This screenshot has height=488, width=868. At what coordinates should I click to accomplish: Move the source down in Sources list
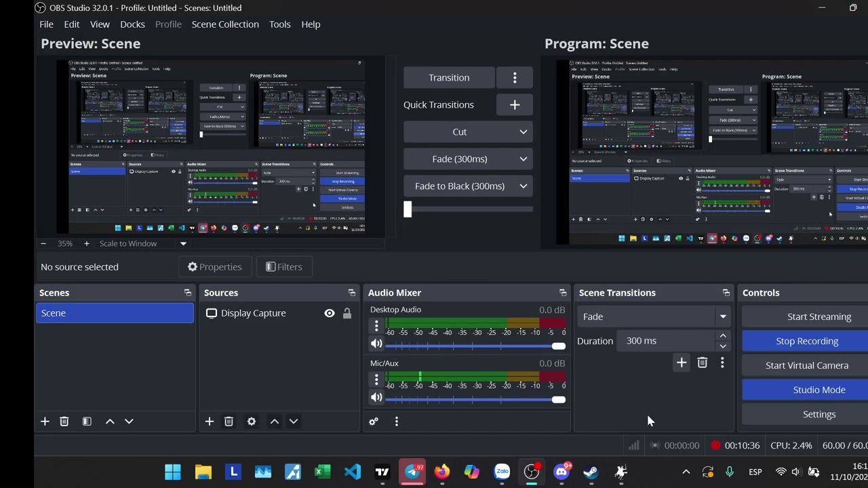tap(294, 422)
